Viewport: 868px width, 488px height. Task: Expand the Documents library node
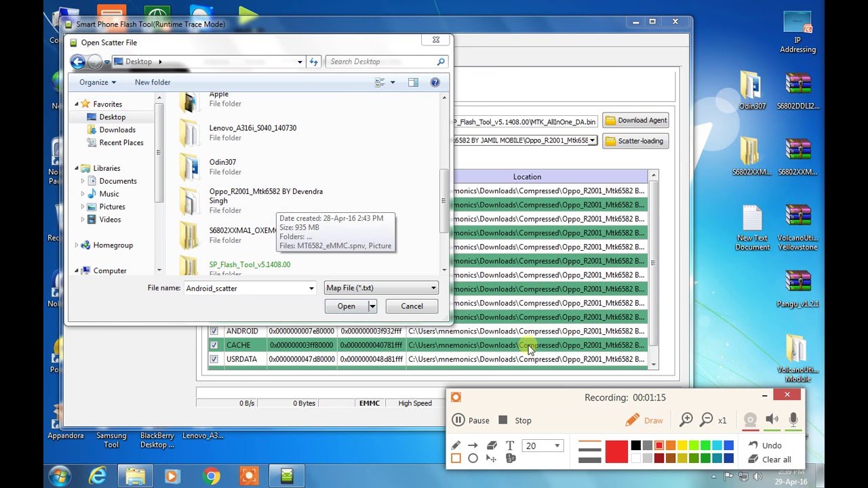click(x=83, y=181)
